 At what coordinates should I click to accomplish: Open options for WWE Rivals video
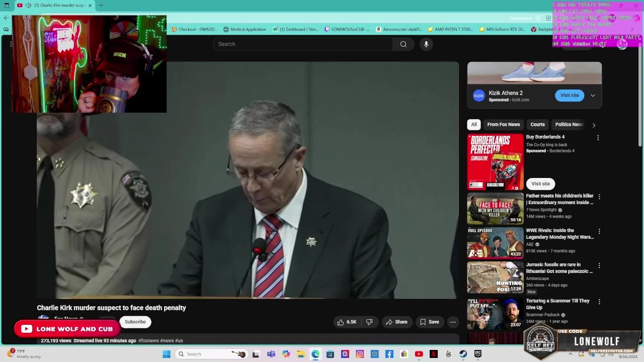599,231
